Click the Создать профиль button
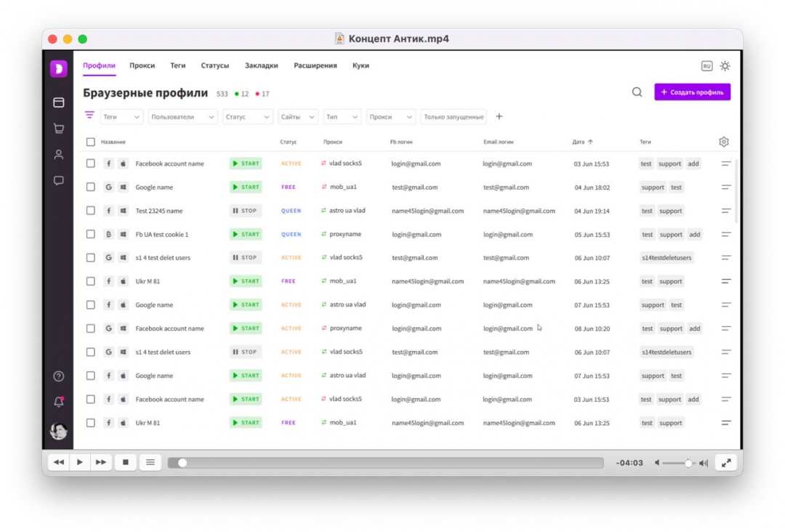 point(692,92)
